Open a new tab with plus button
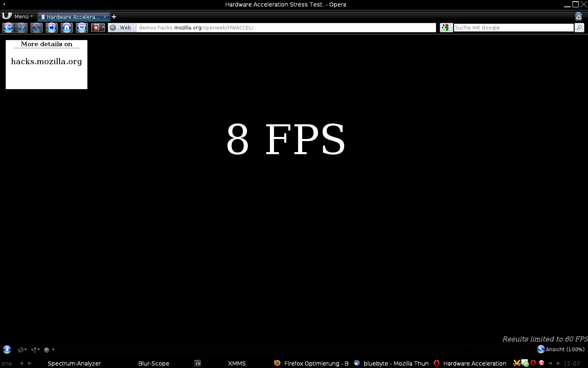 114,17
